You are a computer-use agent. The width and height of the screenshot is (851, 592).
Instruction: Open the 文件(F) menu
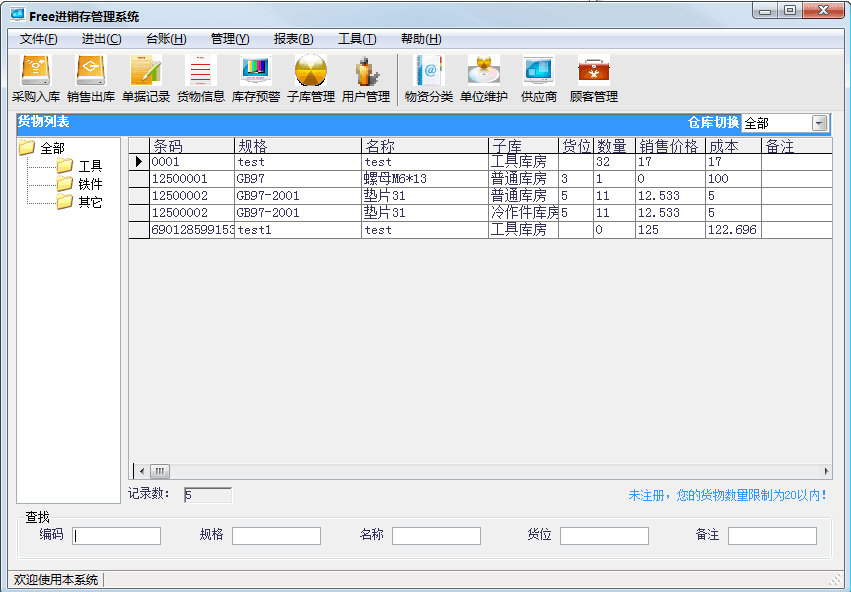tap(38, 39)
